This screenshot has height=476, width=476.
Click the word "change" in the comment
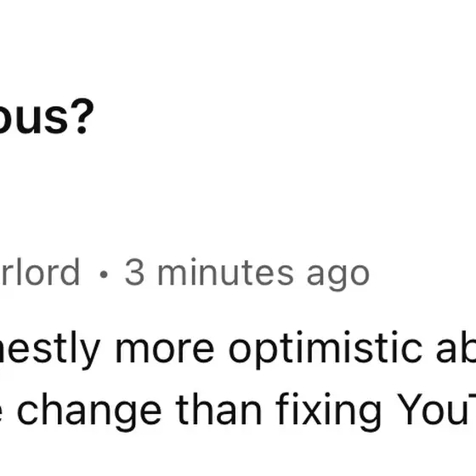[x=88, y=412]
